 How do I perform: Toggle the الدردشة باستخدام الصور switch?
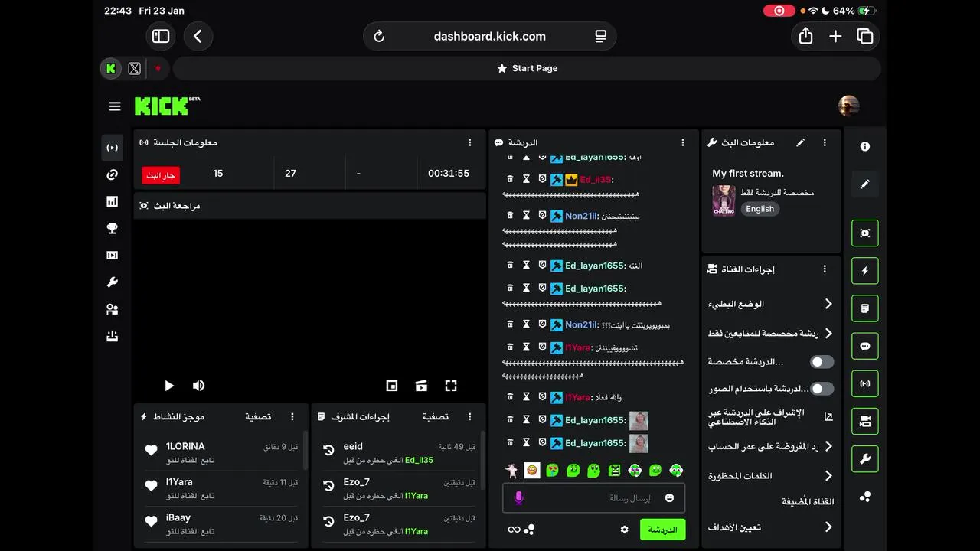(822, 389)
